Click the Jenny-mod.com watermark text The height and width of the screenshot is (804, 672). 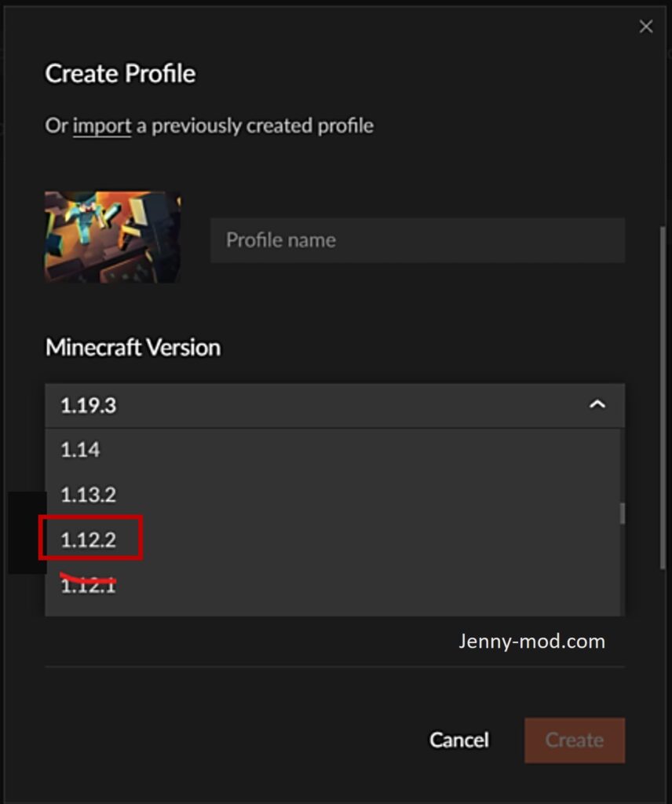(x=531, y=641)
